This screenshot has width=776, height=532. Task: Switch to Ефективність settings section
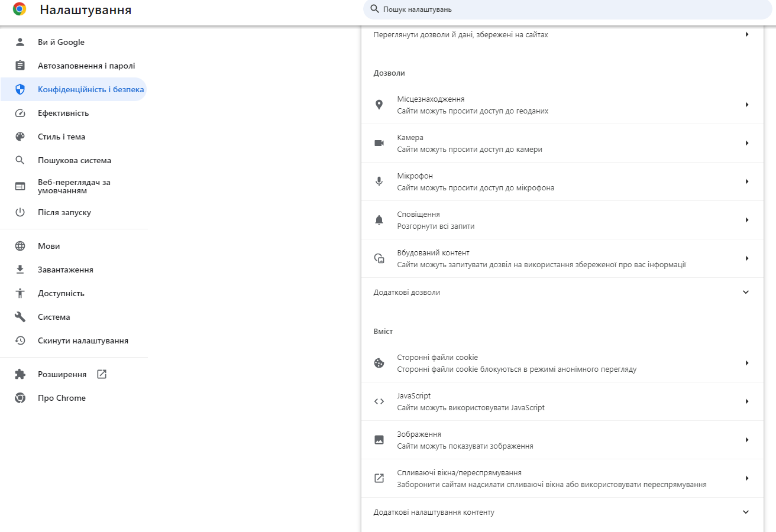63,112
